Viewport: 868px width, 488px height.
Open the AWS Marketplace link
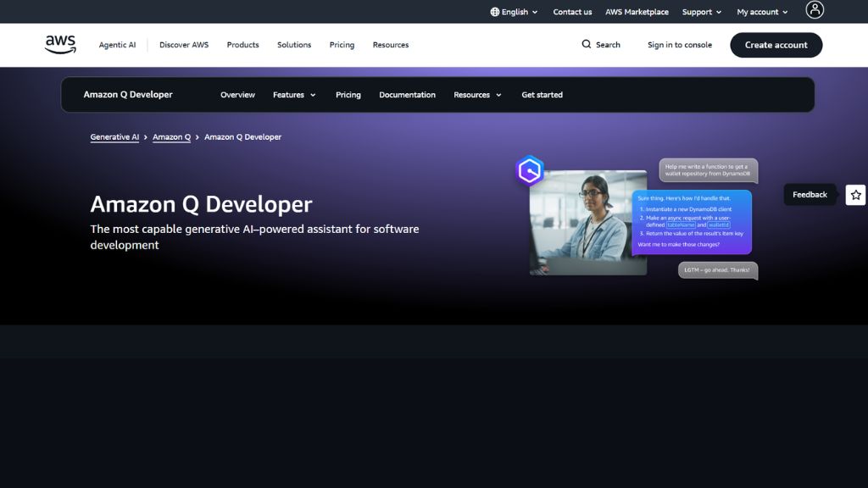637,12
